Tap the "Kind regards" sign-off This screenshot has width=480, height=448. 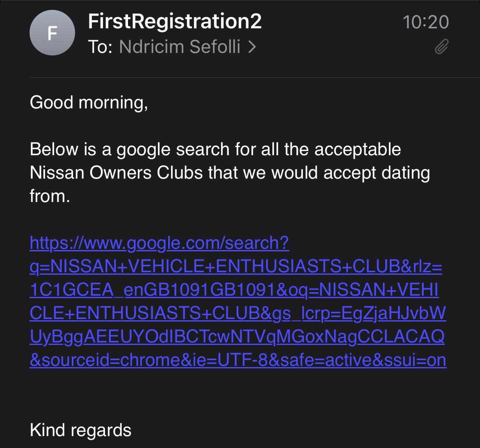tap(80, 430)
